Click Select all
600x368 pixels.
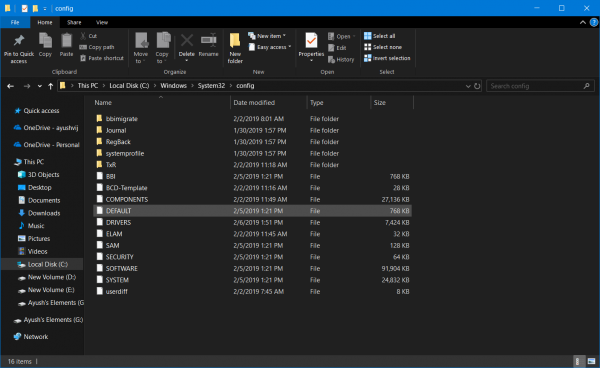tap(380, 36)
